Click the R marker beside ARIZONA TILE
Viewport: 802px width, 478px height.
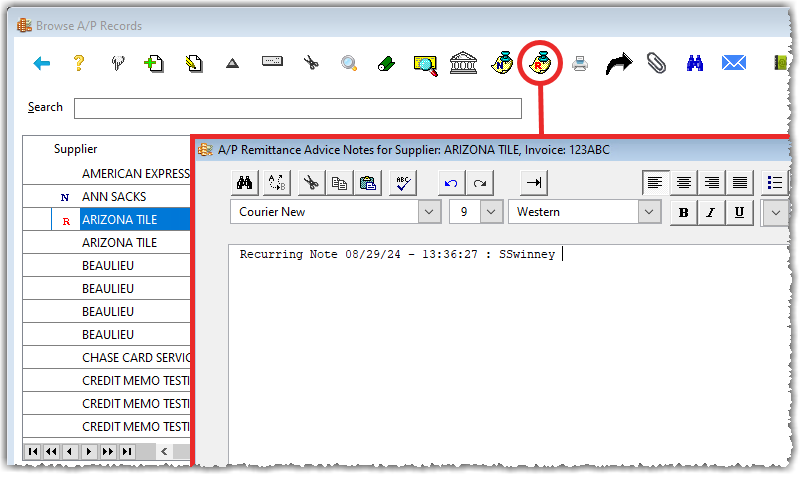coord(66,221)
